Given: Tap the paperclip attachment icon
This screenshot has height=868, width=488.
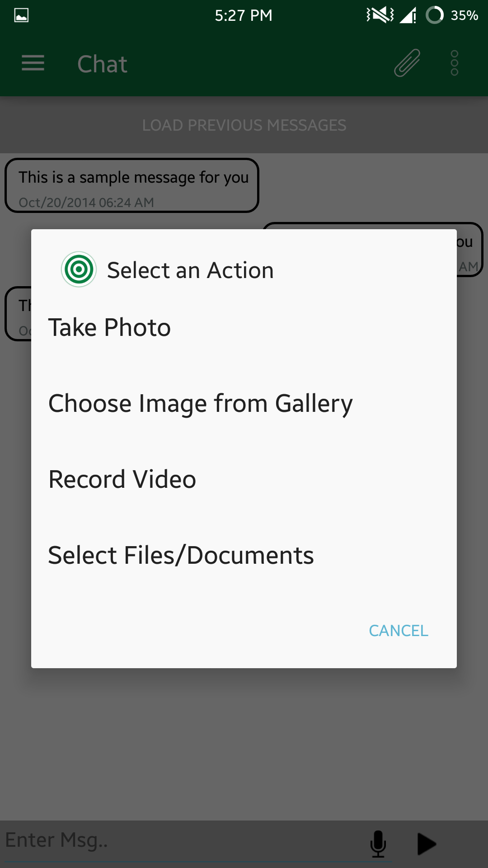Looking at the screenshot, I should pos(407,63).
